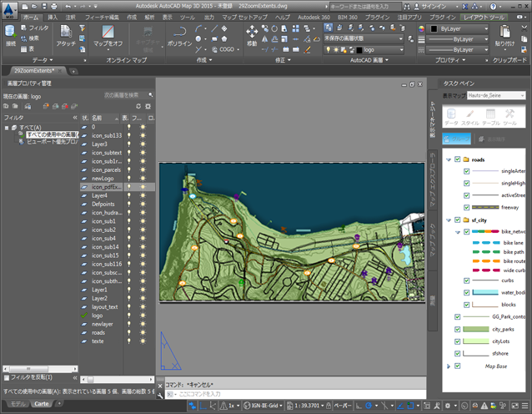The height and width of the screenshot is (414, 532).
Task: Collapse the roads layer group
Action: (x=449, y=159)
